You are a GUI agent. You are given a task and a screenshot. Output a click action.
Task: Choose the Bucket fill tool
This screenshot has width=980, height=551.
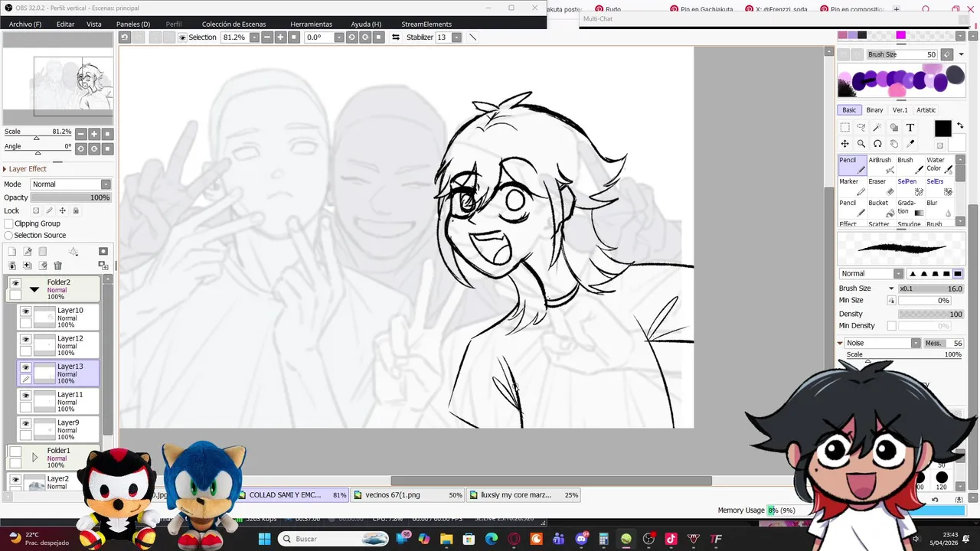point(880,207)
